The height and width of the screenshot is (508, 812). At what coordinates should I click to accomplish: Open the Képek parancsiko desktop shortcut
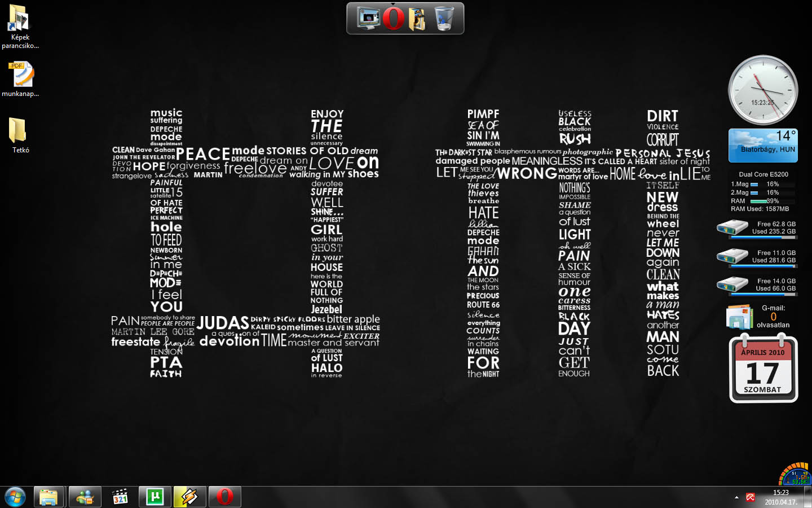coord(20,27)
